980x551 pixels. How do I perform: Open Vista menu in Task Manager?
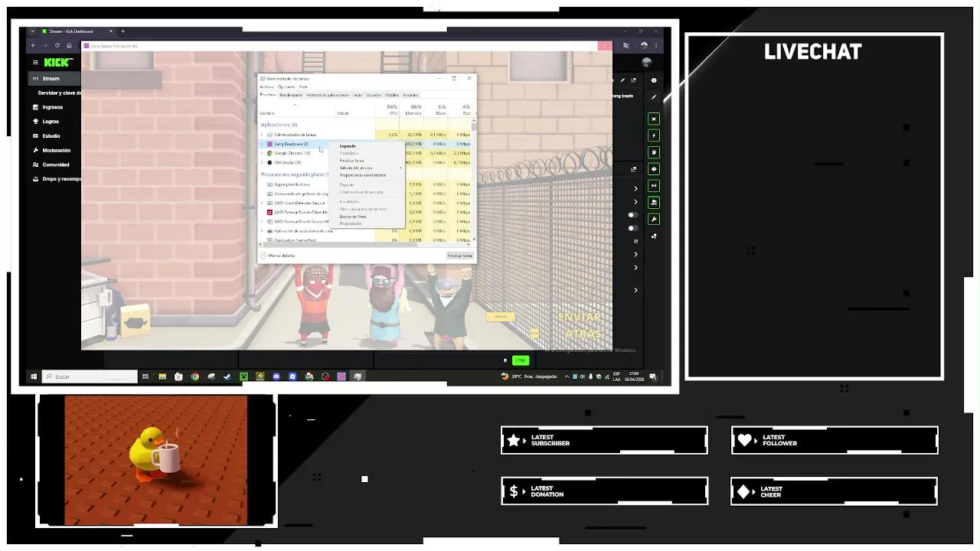(x=303, y=87)
